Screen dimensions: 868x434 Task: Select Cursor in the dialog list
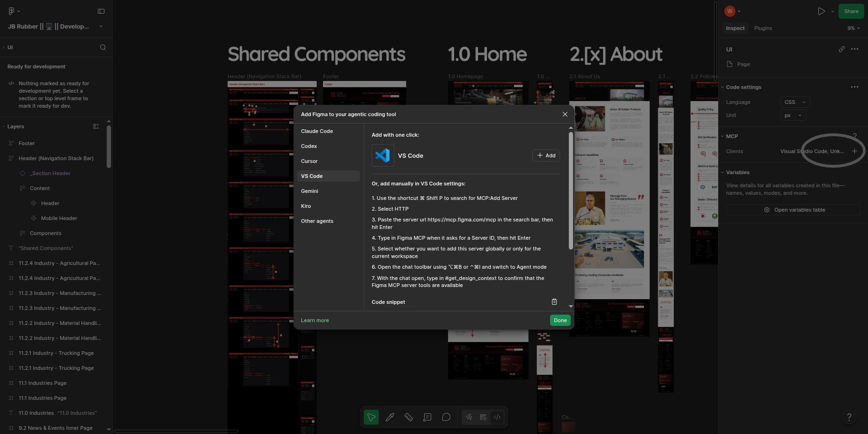coord(329,161)
